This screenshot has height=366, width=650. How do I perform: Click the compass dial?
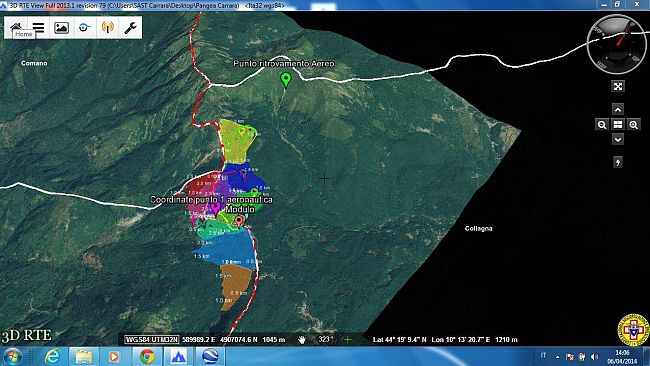(x=617, y=45)
